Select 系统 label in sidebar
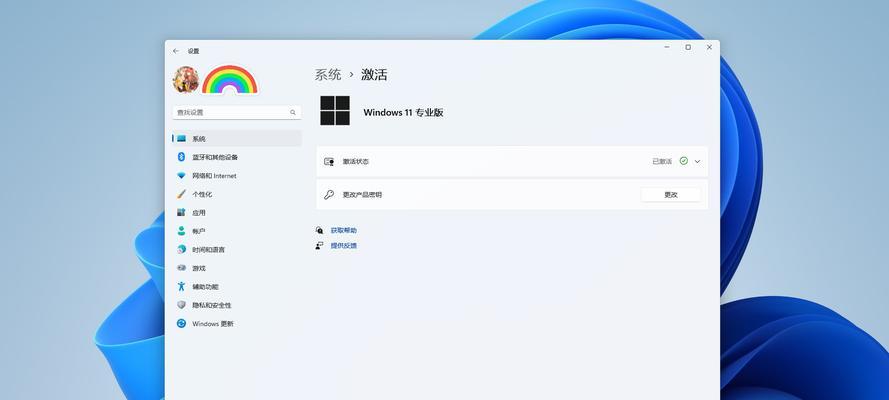 (198, 139)
